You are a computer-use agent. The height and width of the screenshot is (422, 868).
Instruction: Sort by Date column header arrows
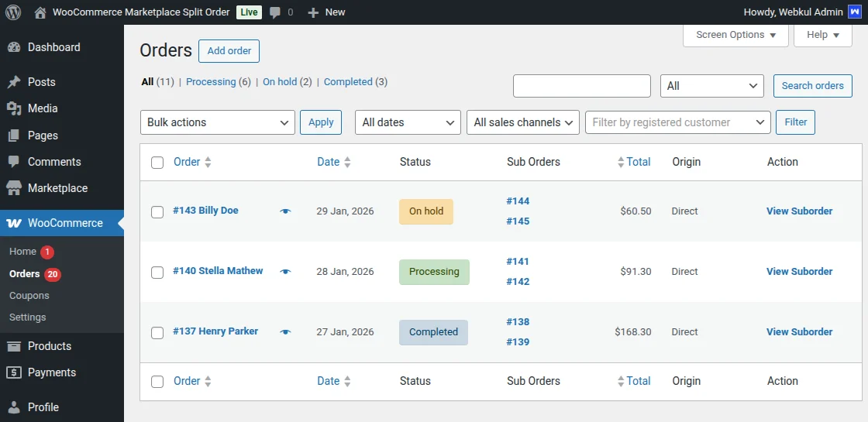347,162
